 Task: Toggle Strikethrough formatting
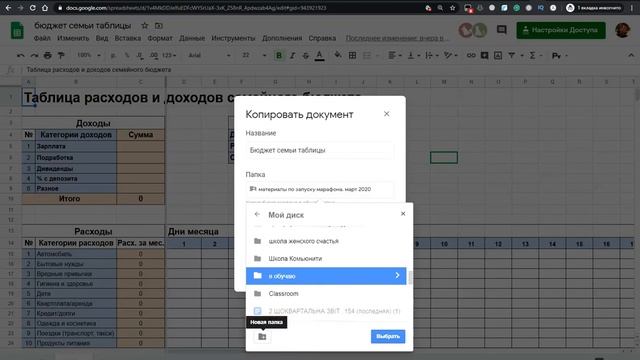(306, 56)
